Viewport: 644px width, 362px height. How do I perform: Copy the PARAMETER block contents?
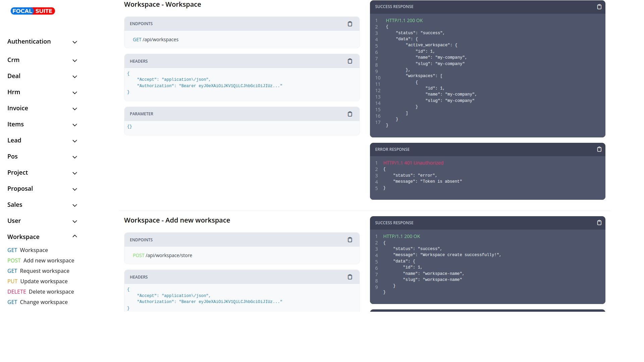coord(350,114)
